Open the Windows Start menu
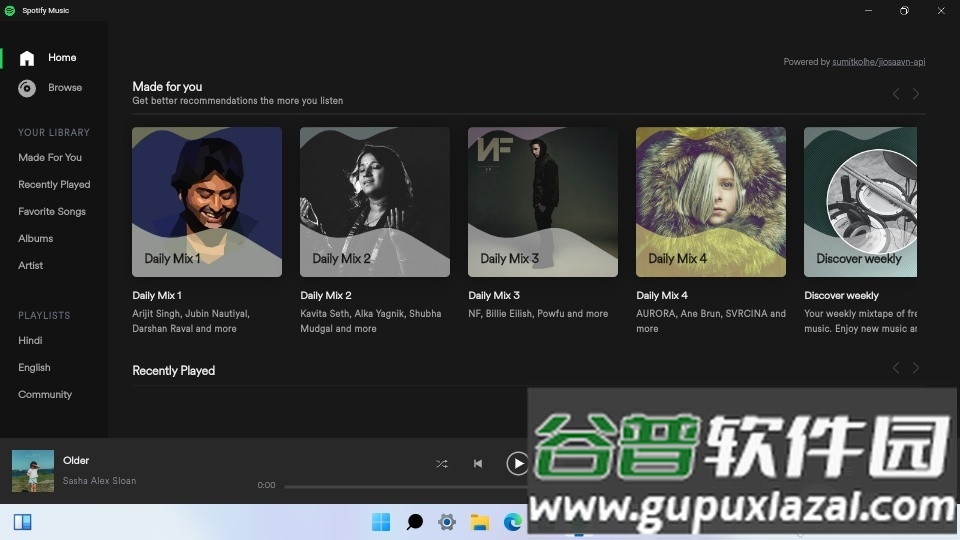The height and width of the screenshot is (540, 960). pos(381,522)
